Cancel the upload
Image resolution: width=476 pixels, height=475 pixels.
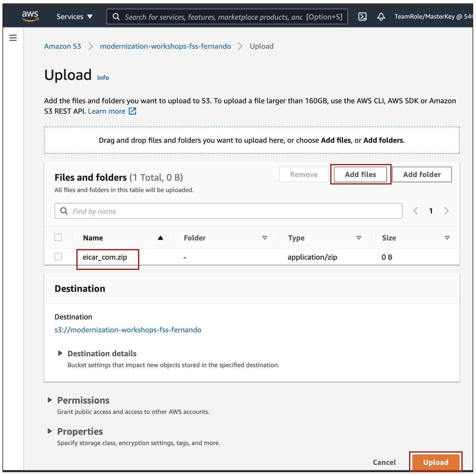point(384,462)
